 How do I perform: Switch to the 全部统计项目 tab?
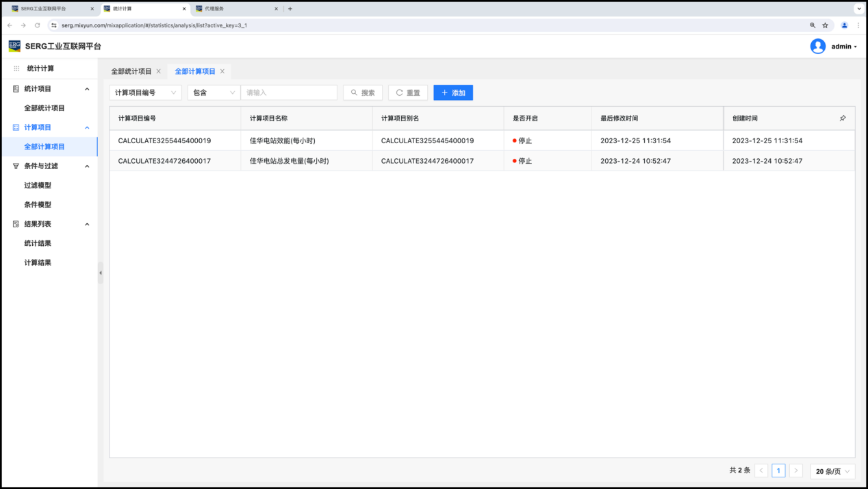[x=131, y=71]
